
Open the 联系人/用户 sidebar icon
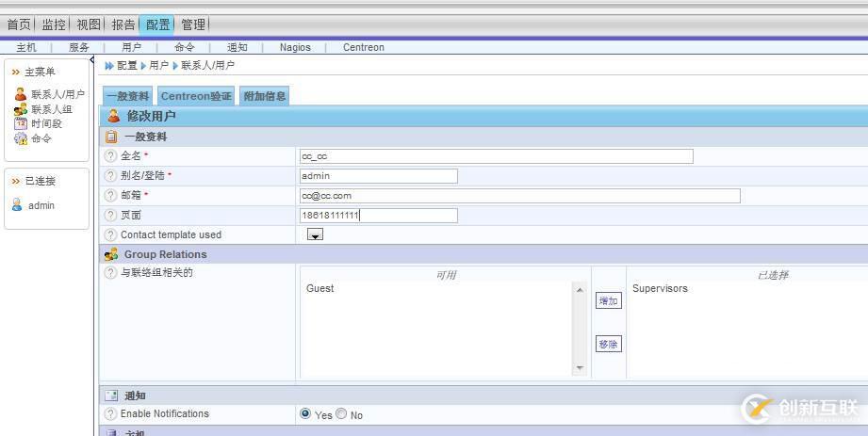pyautogui.click(x=21, y=94)
